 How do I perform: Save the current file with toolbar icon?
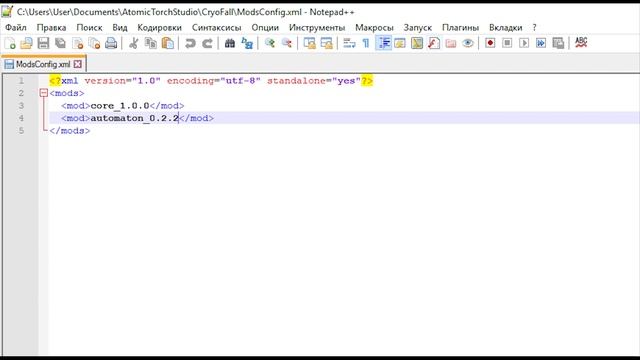pos(43,43)
